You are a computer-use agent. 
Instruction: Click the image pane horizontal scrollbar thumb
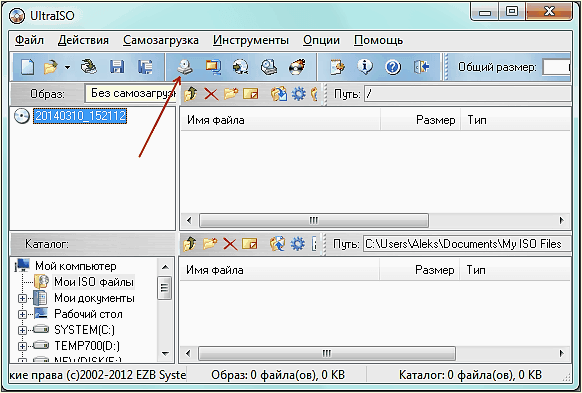[314, 220]
